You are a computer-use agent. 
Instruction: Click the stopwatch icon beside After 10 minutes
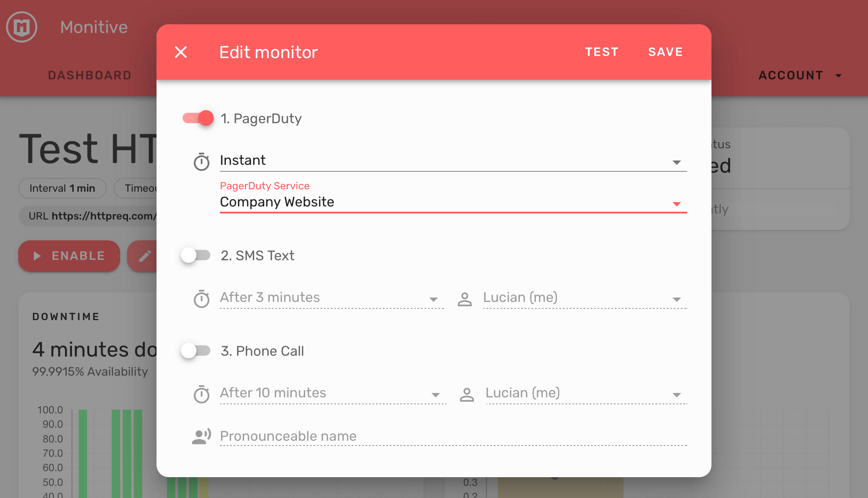pyautogui.click(x=201, y=394)
